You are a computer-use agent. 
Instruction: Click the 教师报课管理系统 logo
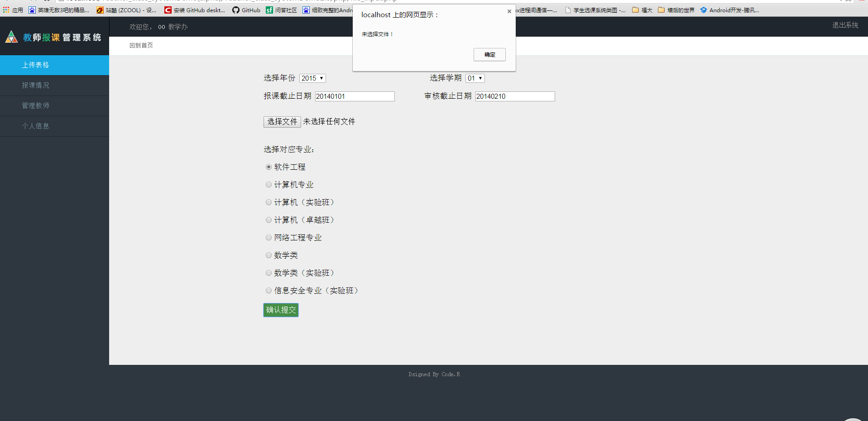[x=53, y=37]
